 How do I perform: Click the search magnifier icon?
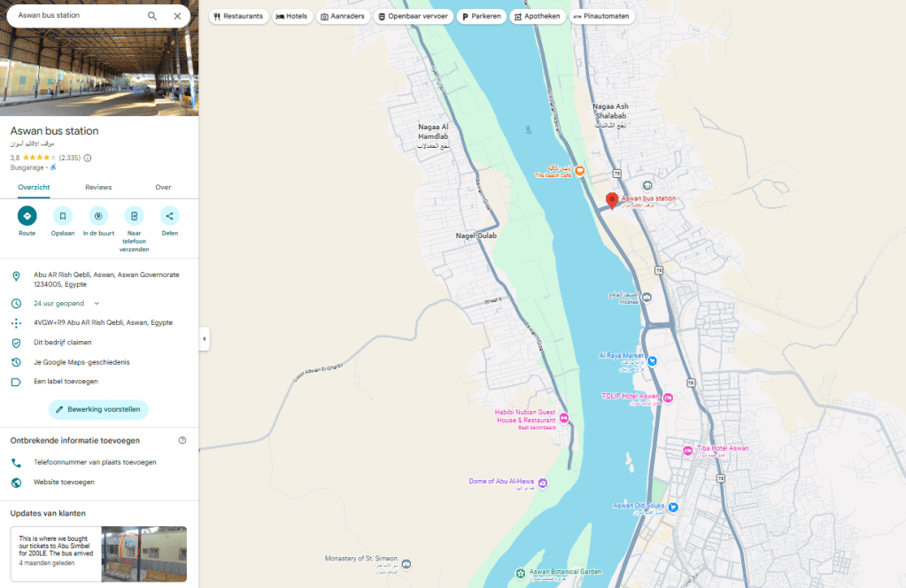click(152, 16)
